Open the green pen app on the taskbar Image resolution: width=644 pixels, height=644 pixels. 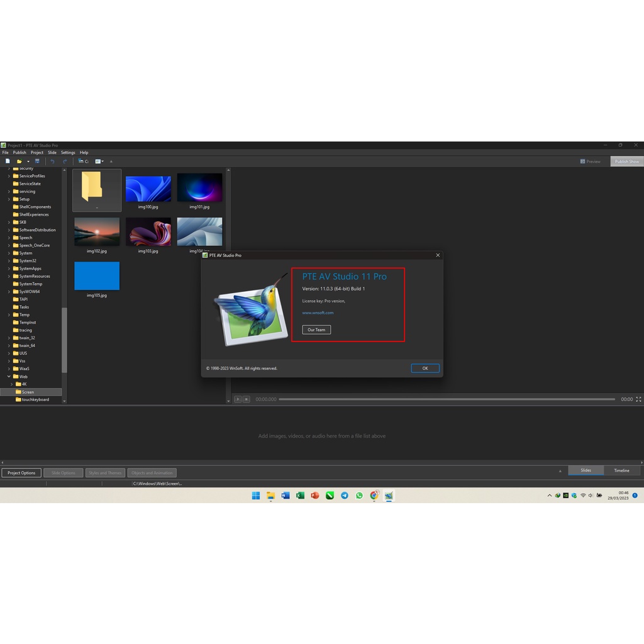point(330,496)
